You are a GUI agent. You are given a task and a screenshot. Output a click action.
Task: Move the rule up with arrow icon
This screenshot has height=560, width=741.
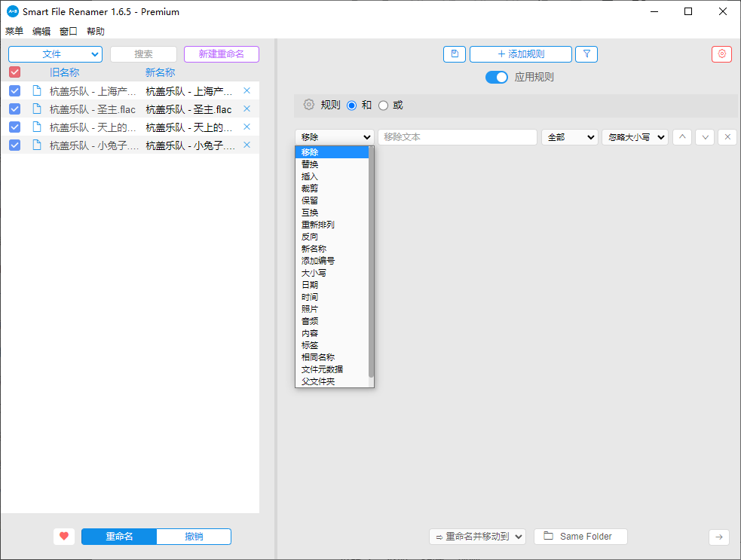pos(682,137)
